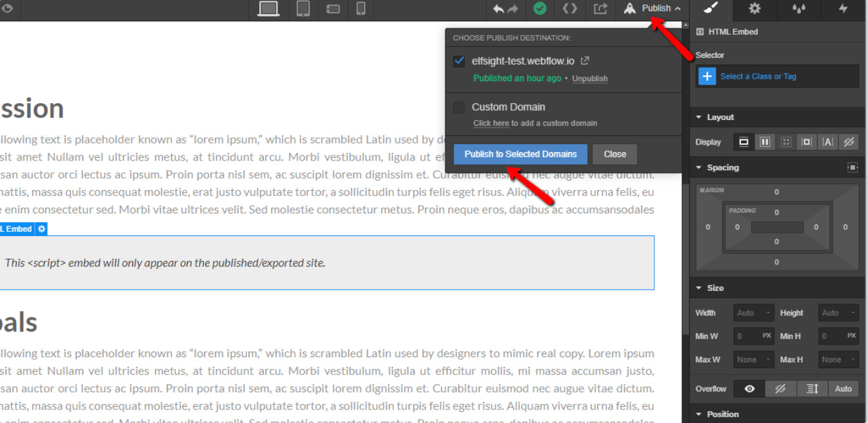Image resolution: width=868 pixels, height=423 pixels.
Task: Open the Settings panel with the gear icon
Action: (754, 10)
